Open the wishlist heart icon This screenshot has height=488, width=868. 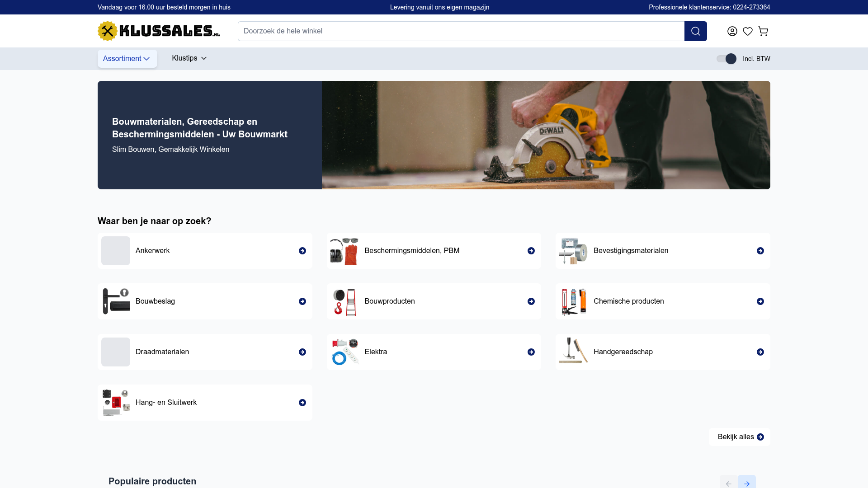click(x=748, y=31)
